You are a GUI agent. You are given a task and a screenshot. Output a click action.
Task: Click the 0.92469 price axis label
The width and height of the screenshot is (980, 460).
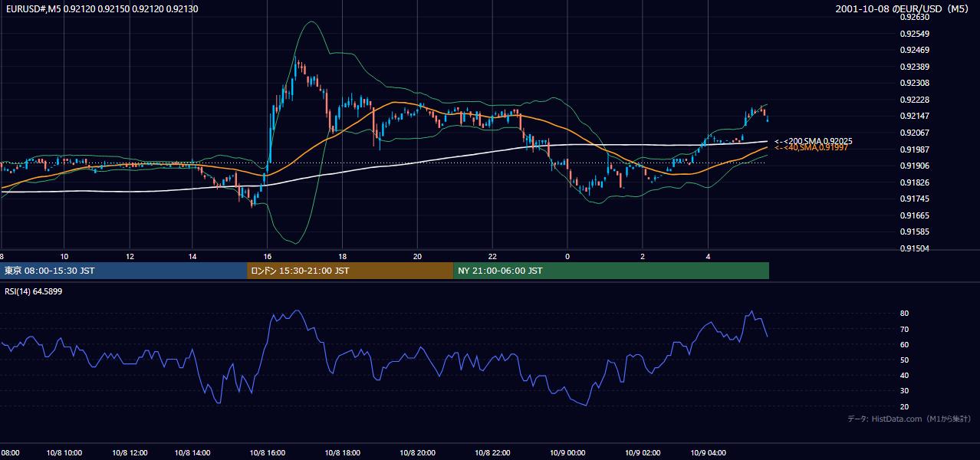[914, 51]
